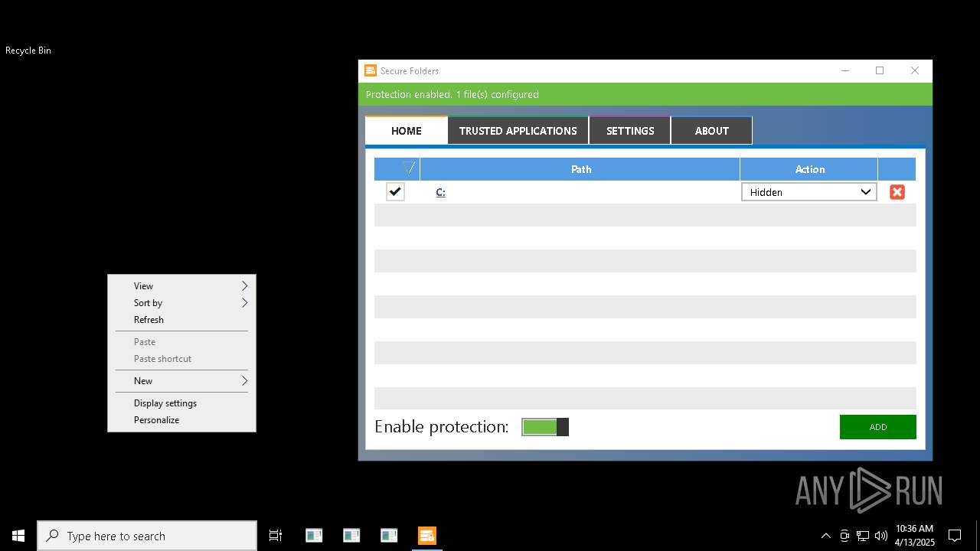Open network status tray icon

(x=863, y=536)
